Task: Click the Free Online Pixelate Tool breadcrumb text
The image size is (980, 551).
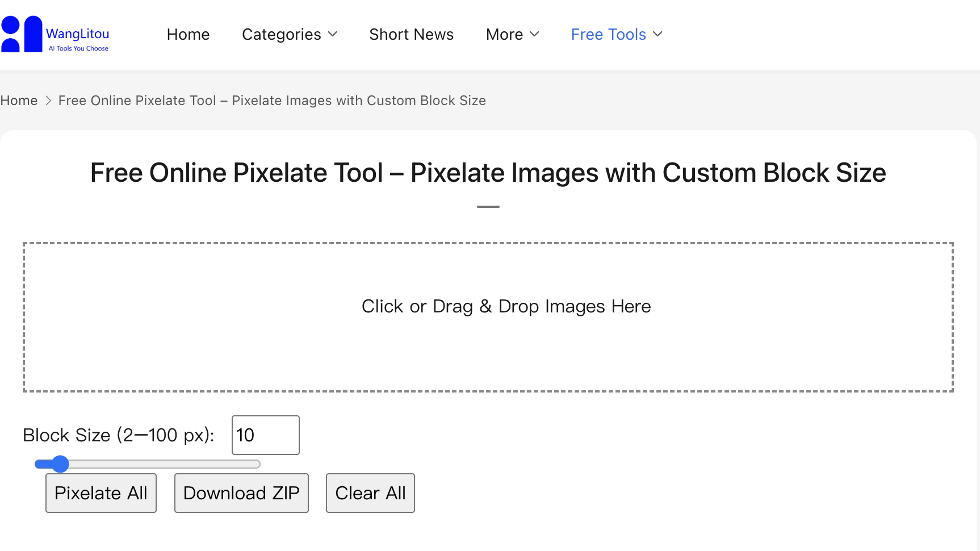Action: (272, 101)
